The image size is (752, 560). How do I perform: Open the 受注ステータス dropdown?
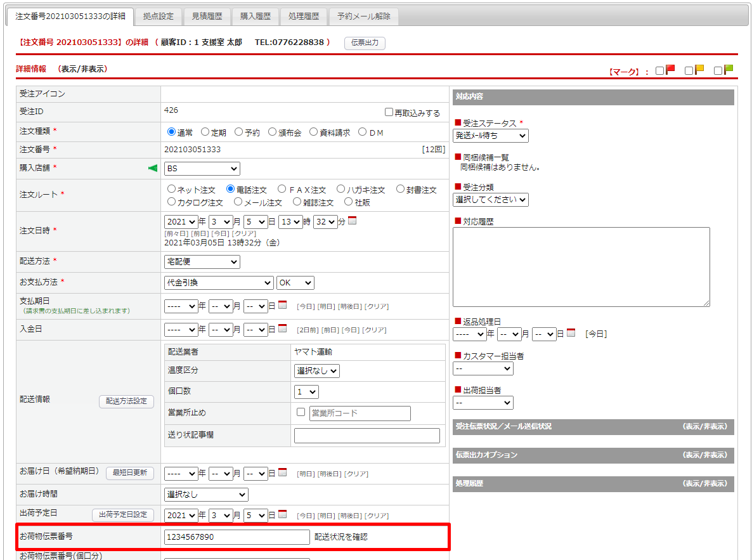click(x=490, y=136)
